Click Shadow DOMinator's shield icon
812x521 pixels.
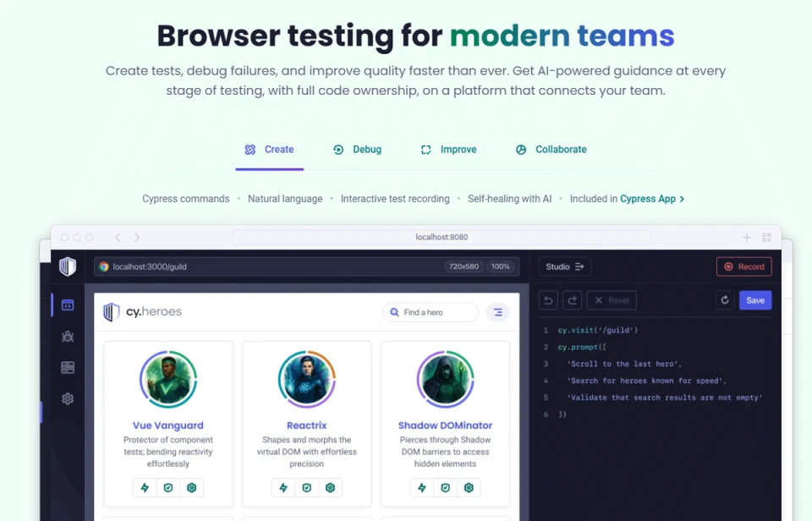click(x=445, y=488)
